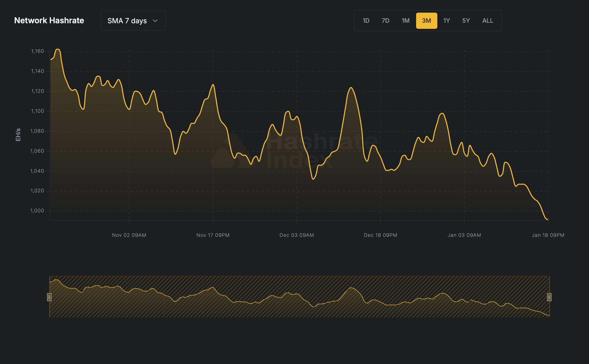This screenshot has height=364, width=589.
Task: Choose the 1M timeframe
Action: 405,21
